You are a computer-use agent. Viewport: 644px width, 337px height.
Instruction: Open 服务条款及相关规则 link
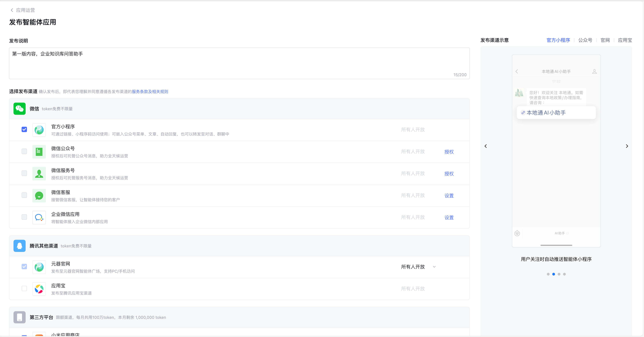click(x=150, y=92)
